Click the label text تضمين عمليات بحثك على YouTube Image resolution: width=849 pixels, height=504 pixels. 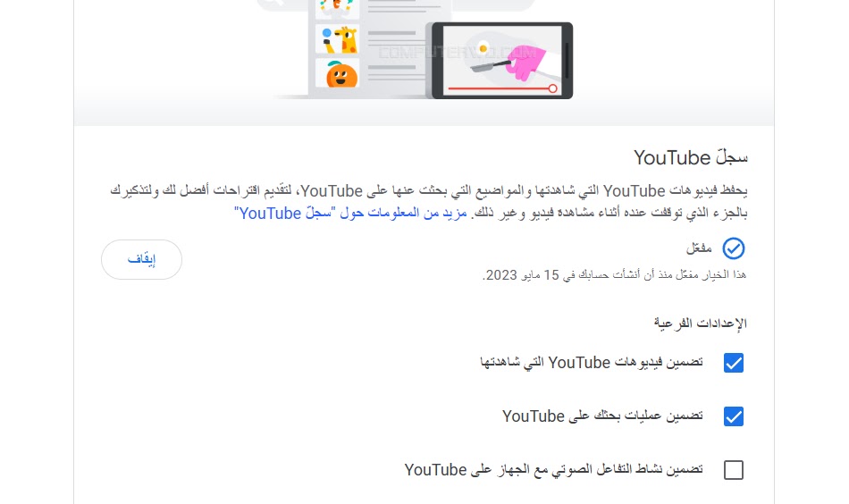click(602, 416)
